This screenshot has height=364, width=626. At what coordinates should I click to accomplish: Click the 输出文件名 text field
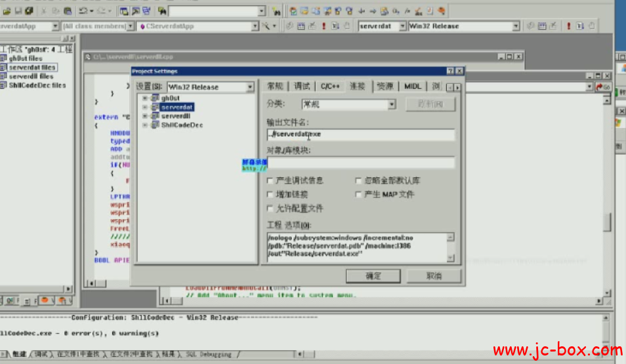(360, 134)
